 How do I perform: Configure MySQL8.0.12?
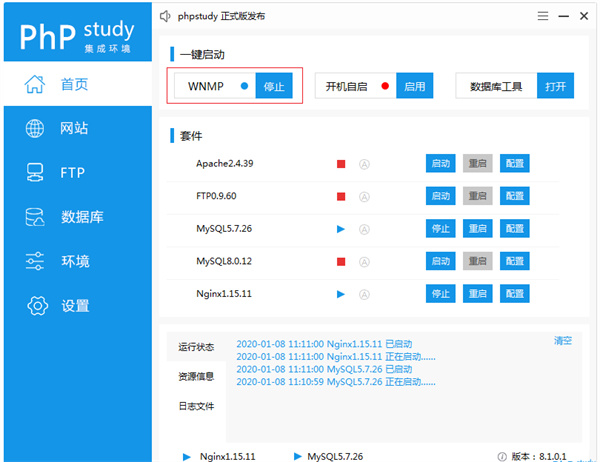pyautogui.click(x=515, y=261)
